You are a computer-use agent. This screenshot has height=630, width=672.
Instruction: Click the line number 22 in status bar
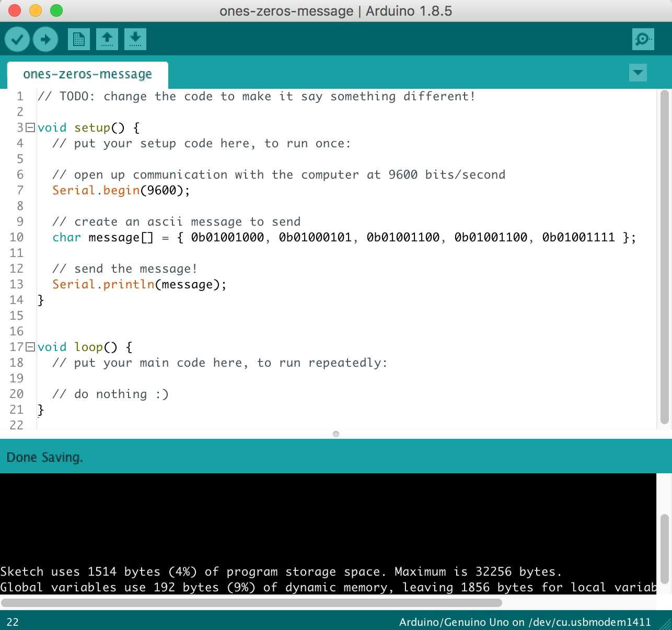point(13,622)
